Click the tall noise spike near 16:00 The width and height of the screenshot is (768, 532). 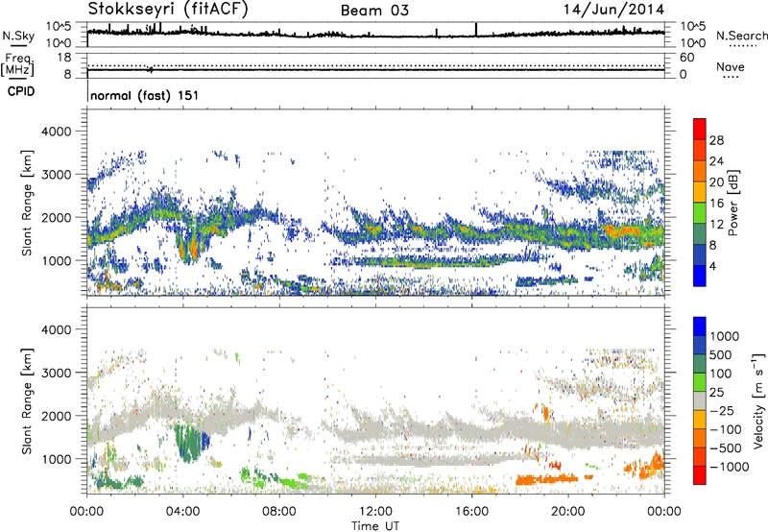click(x=475, y=30)
